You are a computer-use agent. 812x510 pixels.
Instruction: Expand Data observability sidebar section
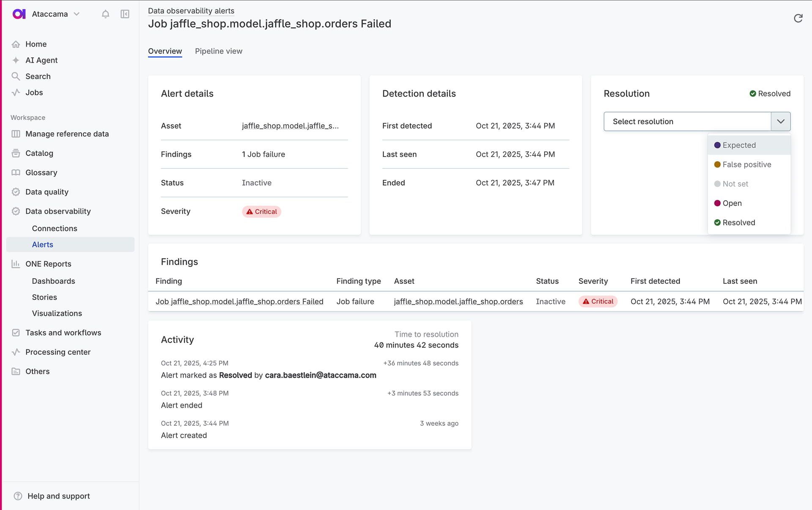click(x=58, y=211)
